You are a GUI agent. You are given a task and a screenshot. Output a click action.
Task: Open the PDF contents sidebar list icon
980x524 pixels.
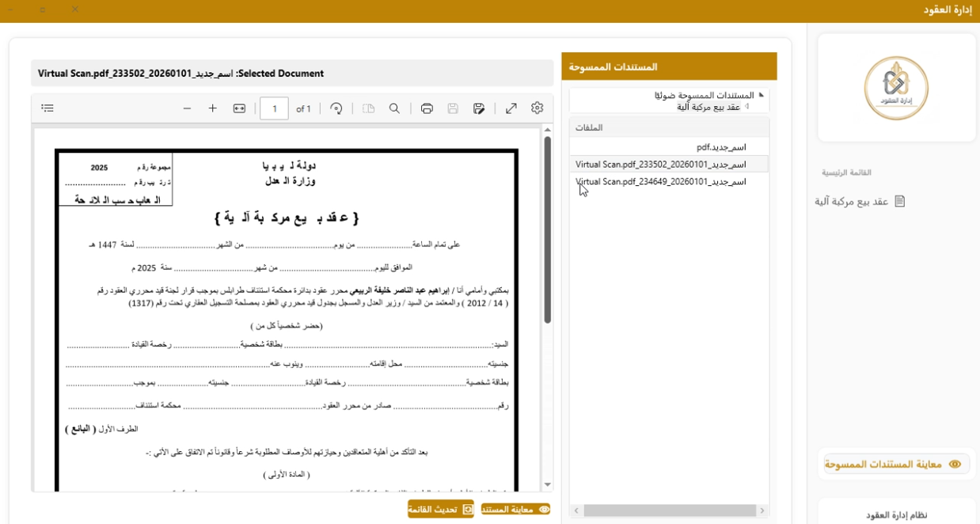pyautogui.click(x=47, y=108)
